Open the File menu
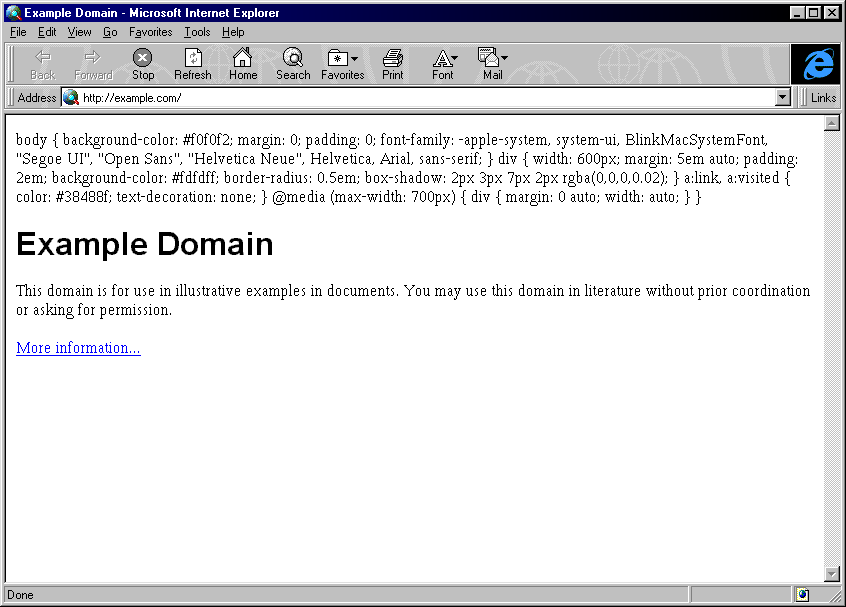Image resolution: width=846 pixels, height=607 pixels. pyautogui.click(x=18, y=32)
